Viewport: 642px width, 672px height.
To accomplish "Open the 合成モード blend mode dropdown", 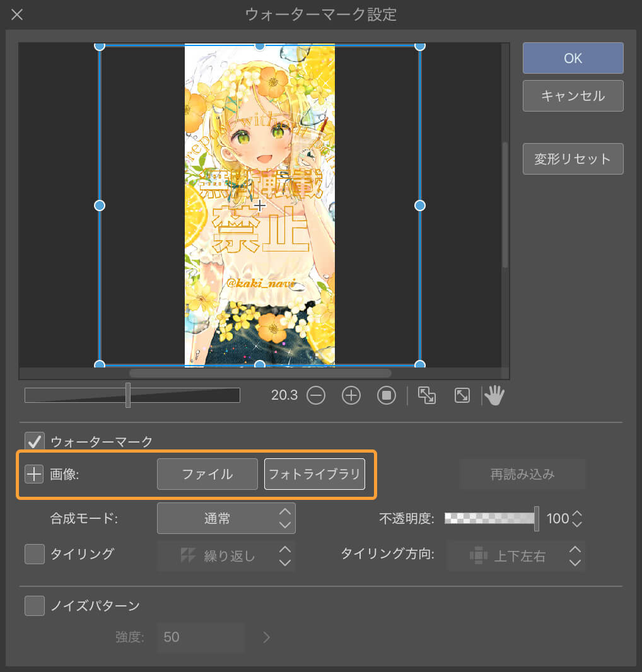I will (x=226, y=518).
